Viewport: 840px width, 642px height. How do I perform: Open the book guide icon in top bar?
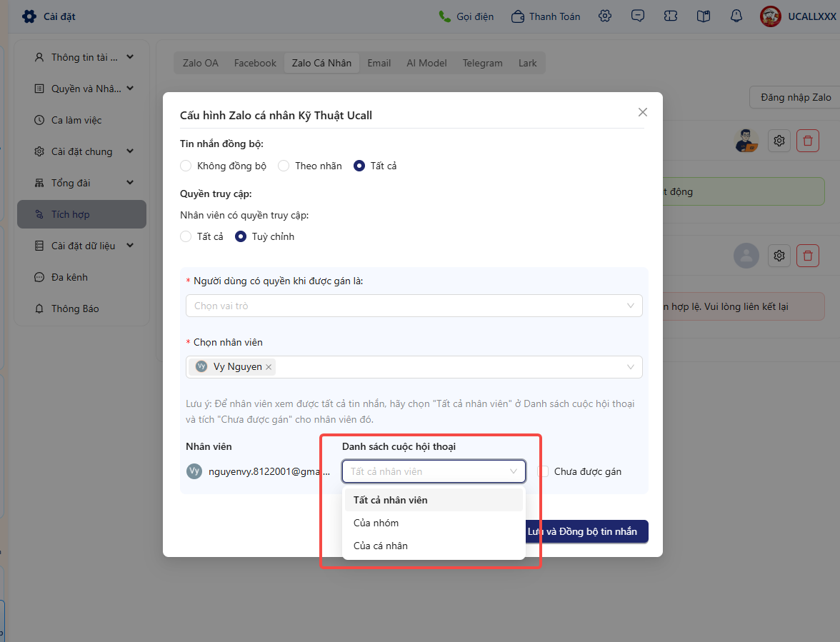(704, 16)
